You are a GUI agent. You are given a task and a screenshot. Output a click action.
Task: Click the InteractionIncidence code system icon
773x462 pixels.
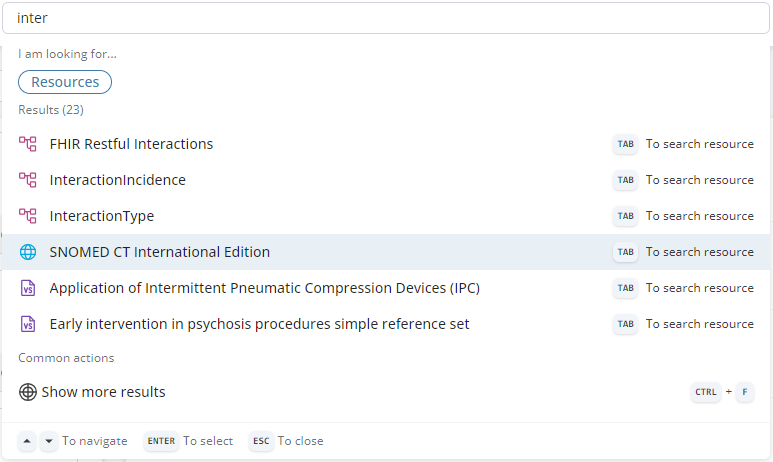pos(28,180)
